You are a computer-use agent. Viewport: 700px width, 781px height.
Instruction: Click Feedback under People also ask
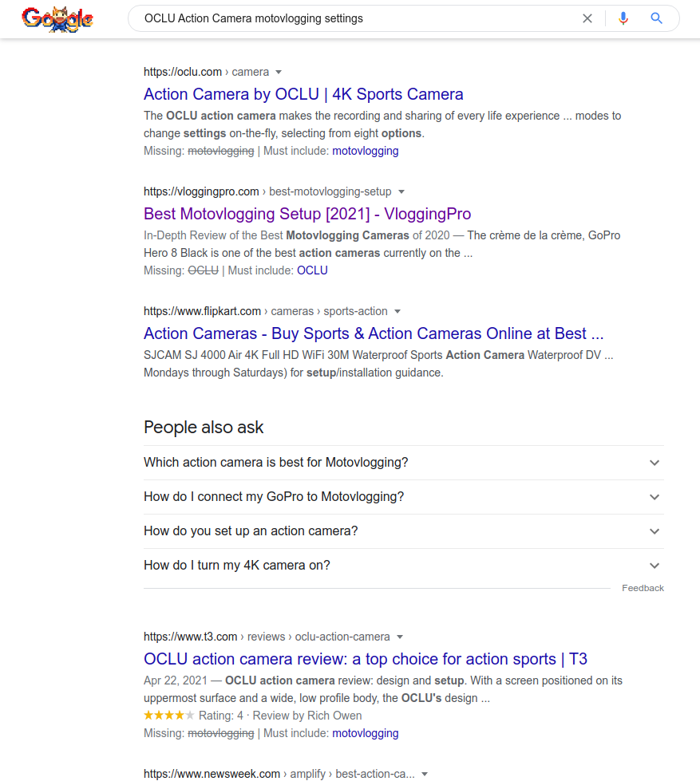(643, 588)
